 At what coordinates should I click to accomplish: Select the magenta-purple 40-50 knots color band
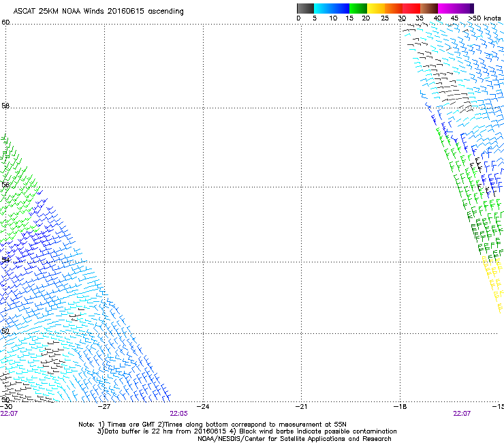click(x=456, y=8)
